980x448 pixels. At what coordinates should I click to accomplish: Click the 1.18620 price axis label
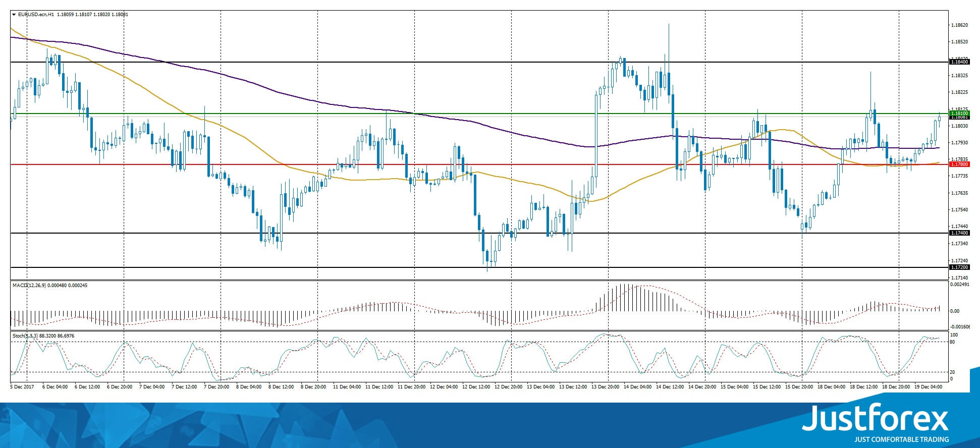click(959, 25)
